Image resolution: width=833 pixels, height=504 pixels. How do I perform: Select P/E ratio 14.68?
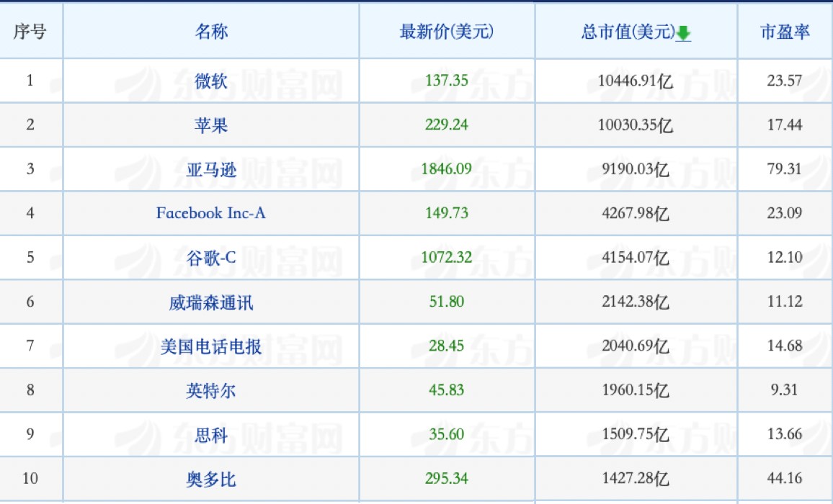[x=785, y=346]
